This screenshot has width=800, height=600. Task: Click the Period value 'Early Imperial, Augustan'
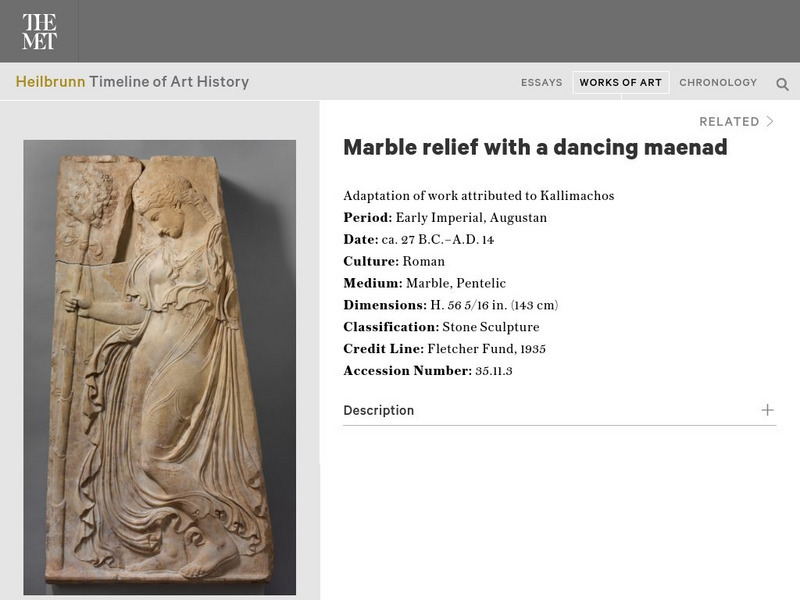pyautogui.click(x=471, y=218)
